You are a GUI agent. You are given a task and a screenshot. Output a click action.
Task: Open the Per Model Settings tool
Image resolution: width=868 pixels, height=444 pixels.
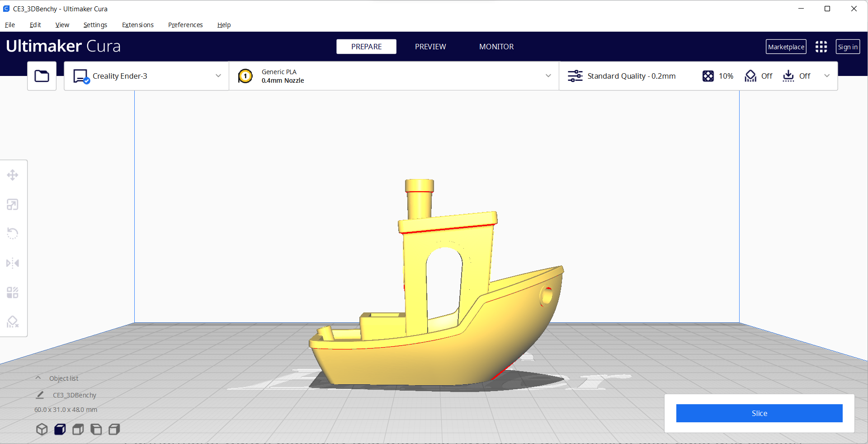tap(13, 293)
